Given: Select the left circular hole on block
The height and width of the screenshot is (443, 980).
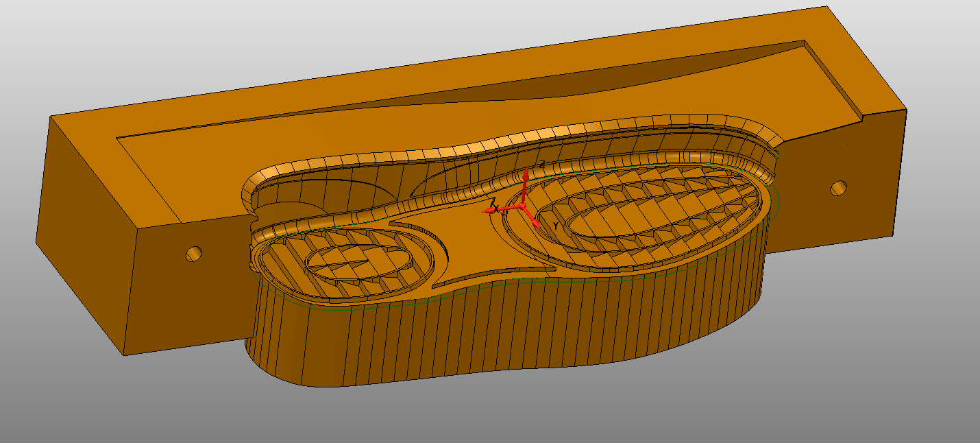Looking at the screenshot, I should click(x=195, y=254).
